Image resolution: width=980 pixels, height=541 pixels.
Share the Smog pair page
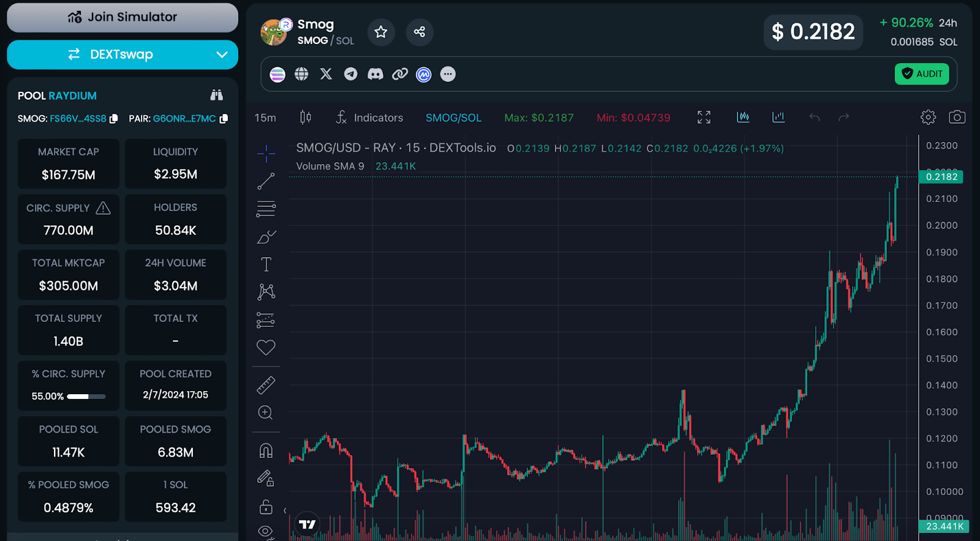click(420, 32)
